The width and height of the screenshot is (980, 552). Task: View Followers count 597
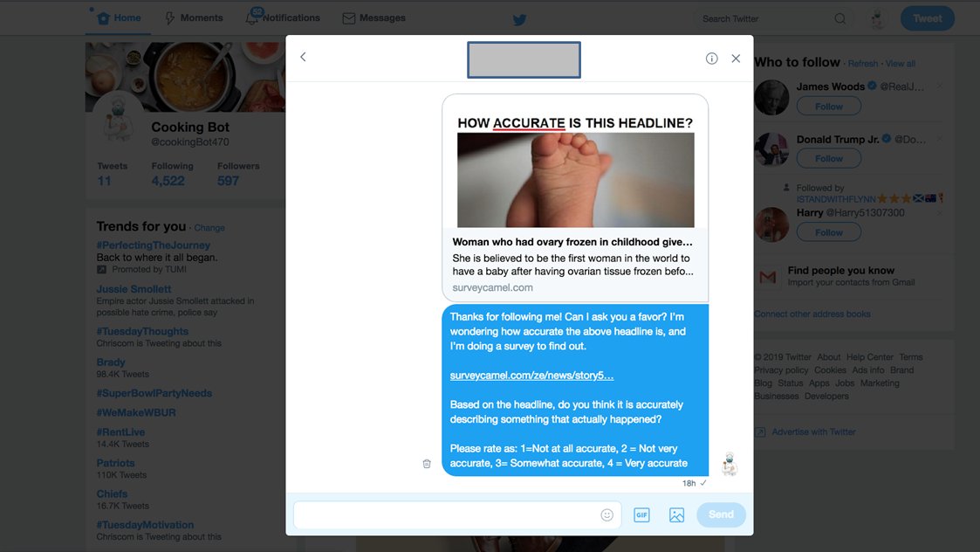238,174
